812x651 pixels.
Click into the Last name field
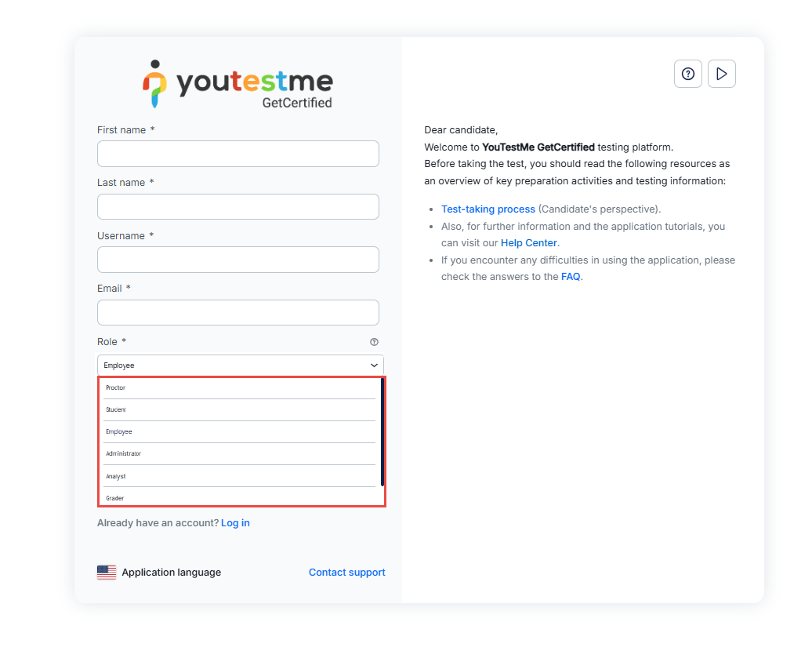[x=237, y=206]
